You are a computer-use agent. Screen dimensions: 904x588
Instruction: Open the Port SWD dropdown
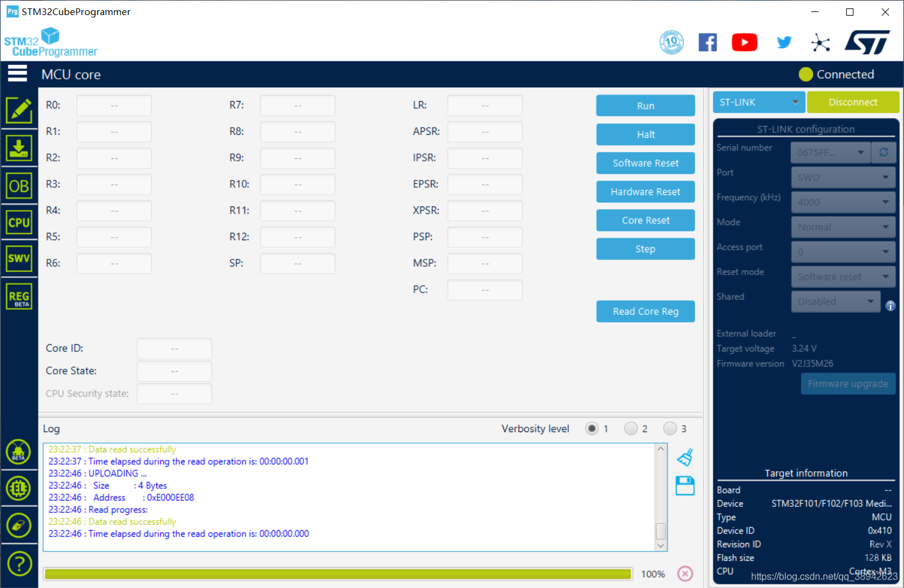tap(843, 178)
